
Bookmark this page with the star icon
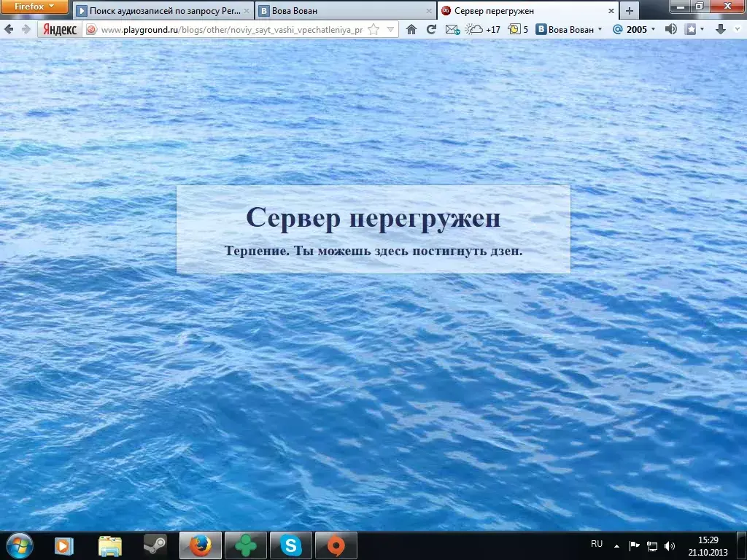coord(373,29)
